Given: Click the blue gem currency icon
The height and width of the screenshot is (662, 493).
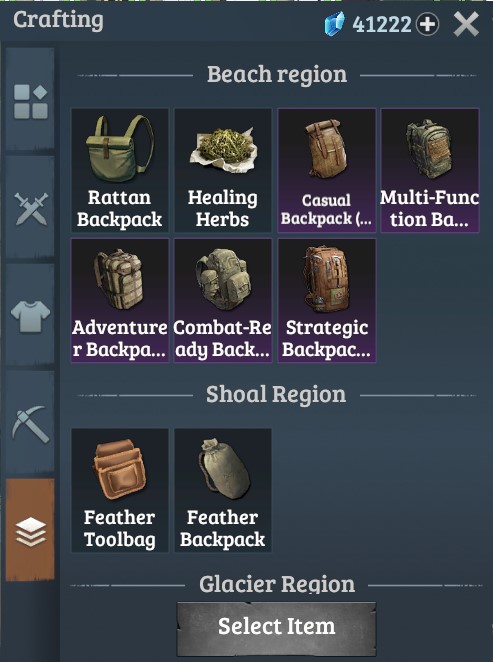Looking at the screenshot, I should [x=334, y=24].
